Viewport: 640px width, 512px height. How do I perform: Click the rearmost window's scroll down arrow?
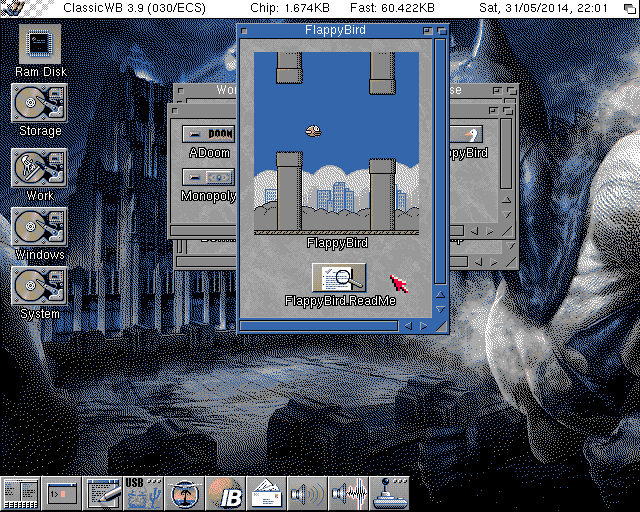(510, 245)
